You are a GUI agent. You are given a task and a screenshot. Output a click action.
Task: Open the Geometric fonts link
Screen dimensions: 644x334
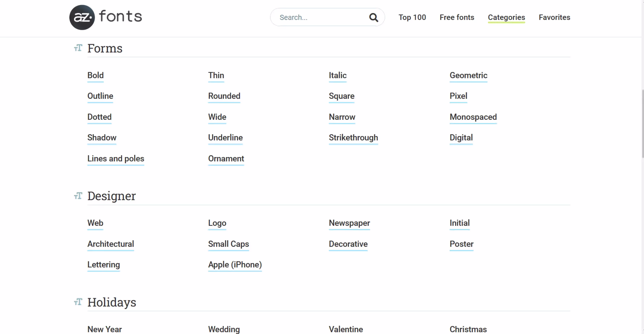tap(468, 75)
